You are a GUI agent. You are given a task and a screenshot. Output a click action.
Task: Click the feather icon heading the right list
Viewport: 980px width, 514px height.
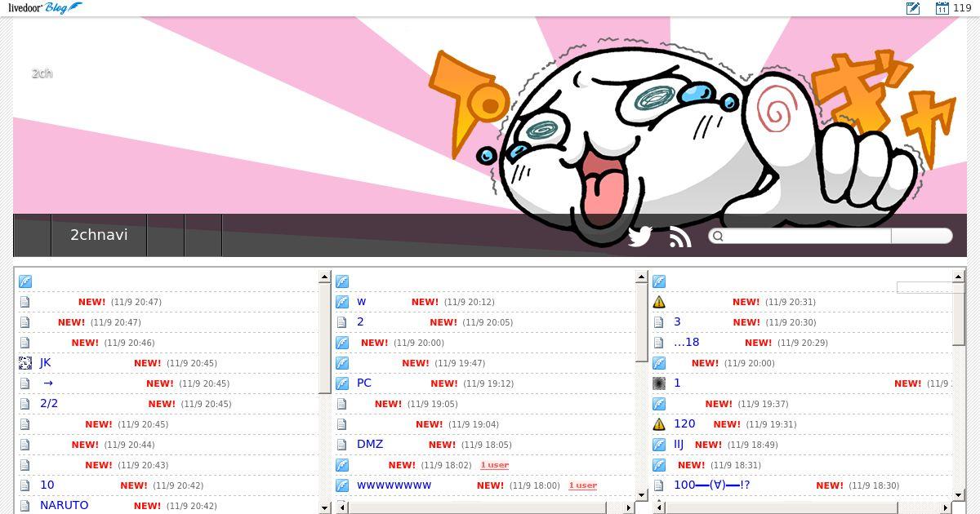(659, 281)
